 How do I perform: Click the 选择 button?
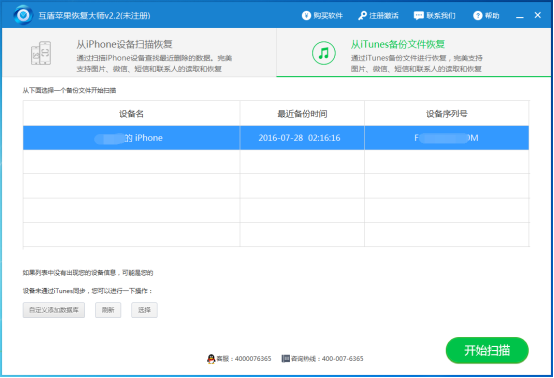(144, 310)
